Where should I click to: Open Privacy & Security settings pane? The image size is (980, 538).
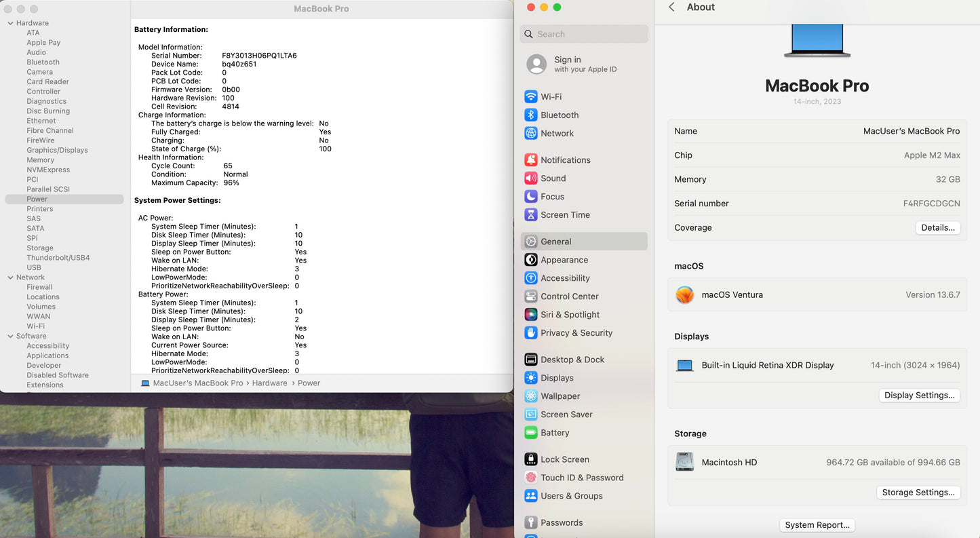[x=576, y=333]
